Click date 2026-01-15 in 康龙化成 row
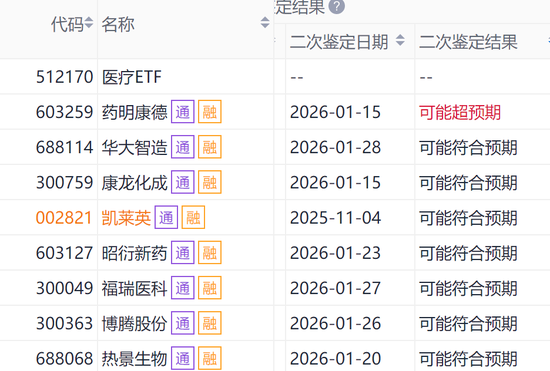The width and height of the screenshot is (550, 371). 335,183
